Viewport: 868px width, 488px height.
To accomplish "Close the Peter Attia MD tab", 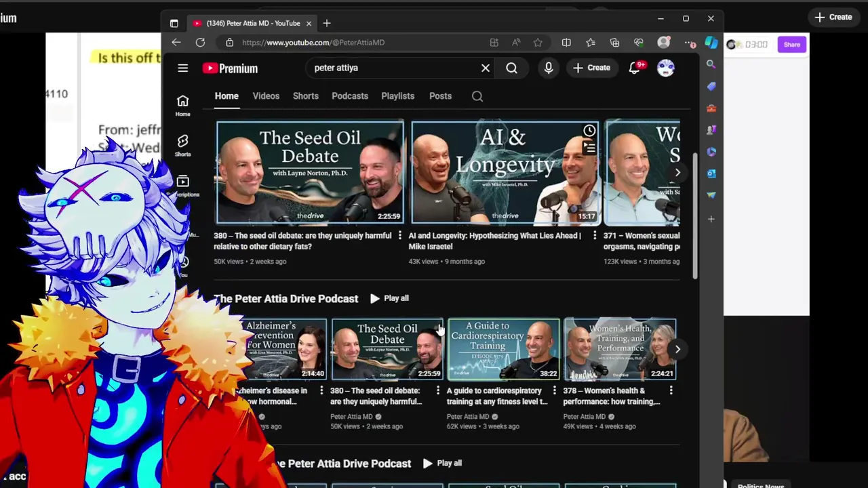I will tap(309, 23).
